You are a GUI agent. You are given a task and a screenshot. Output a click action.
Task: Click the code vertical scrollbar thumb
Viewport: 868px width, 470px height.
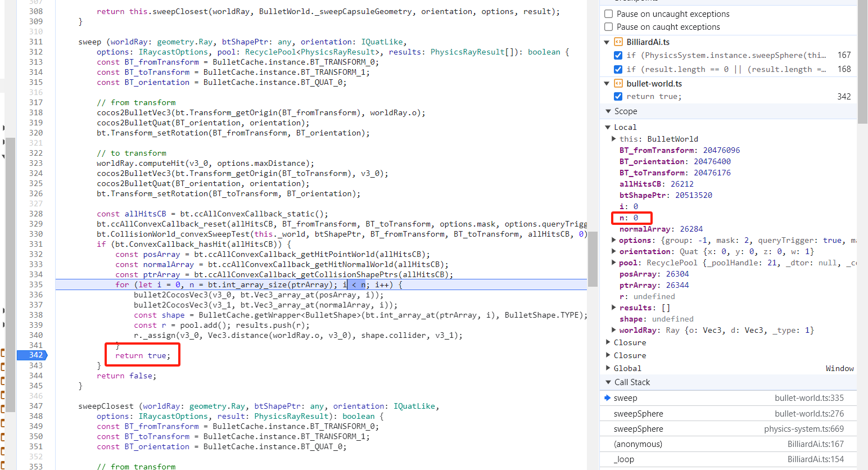coord(593,259)
